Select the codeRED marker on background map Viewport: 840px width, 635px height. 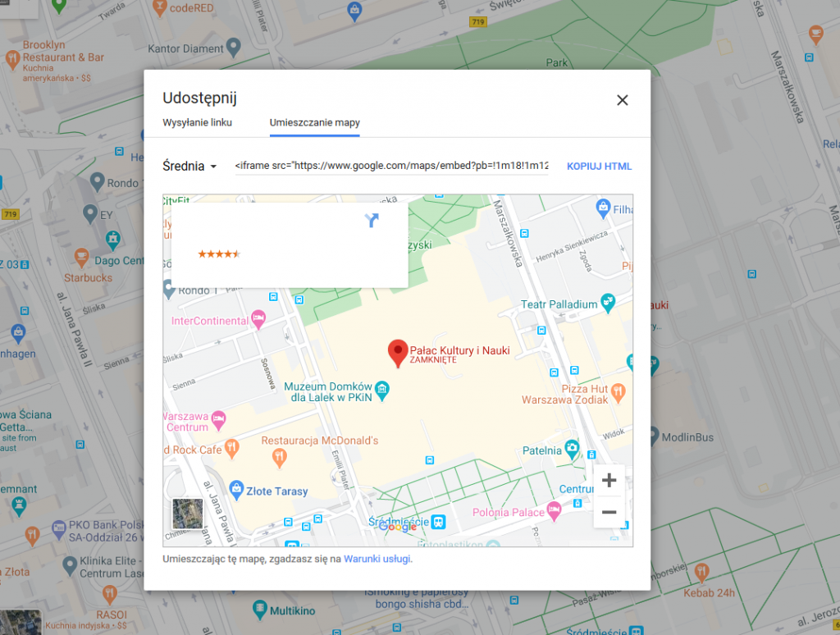tap(159, 7)
